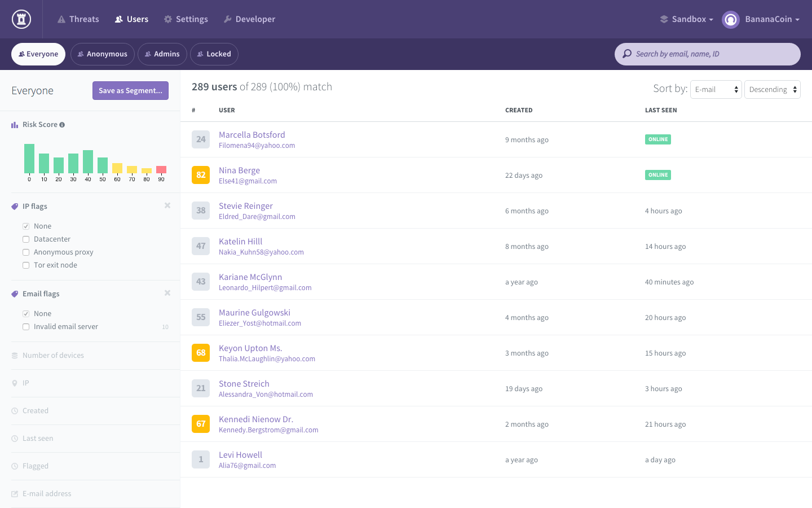Open Marcella Botsford's user profile

click(x=252, y=135)
